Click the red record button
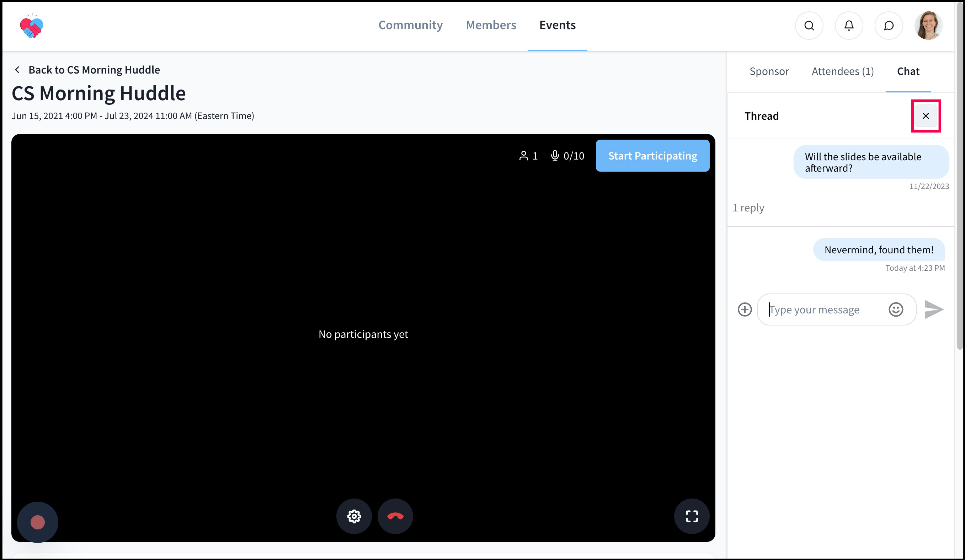The width and height of the screenshot is (965, 560). (38, 522)
